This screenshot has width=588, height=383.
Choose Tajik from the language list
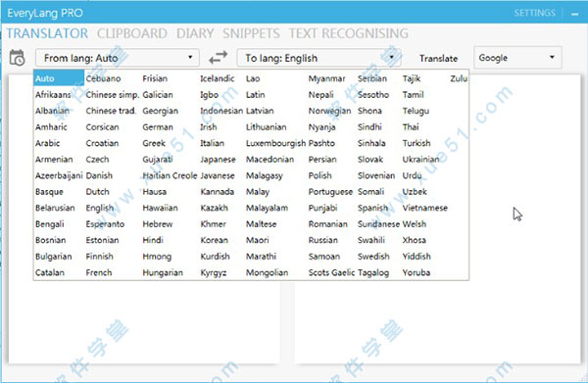pyautogui.click(x=412, y=78)
